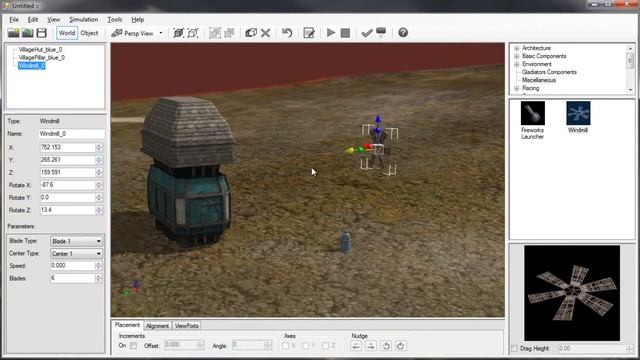Click the paint roller icon

(x=381, y=32)
